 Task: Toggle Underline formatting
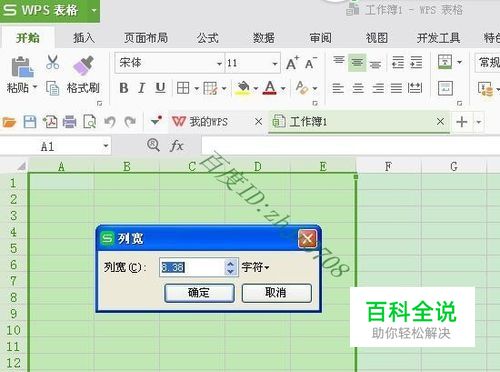(x=160, y=88)
